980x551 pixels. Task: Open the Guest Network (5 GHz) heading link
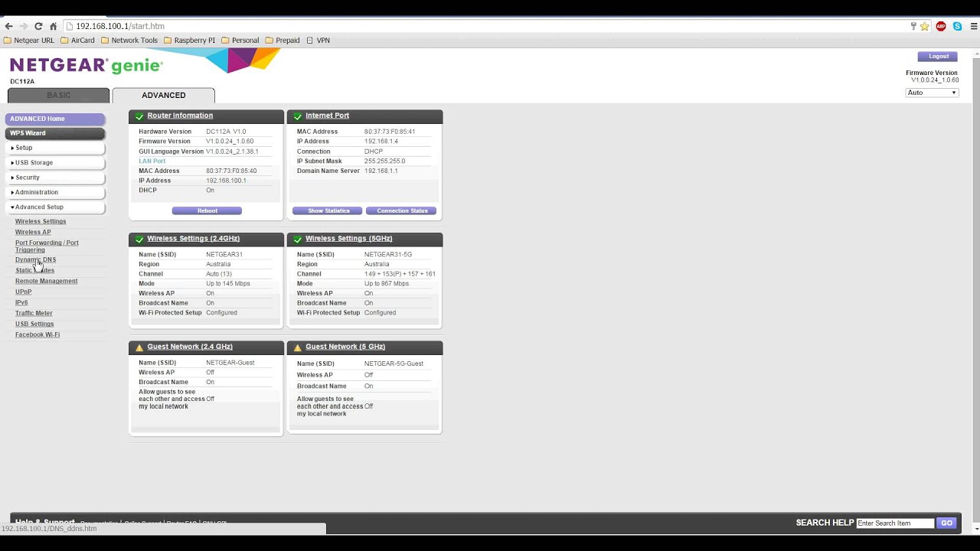[345, 347]
